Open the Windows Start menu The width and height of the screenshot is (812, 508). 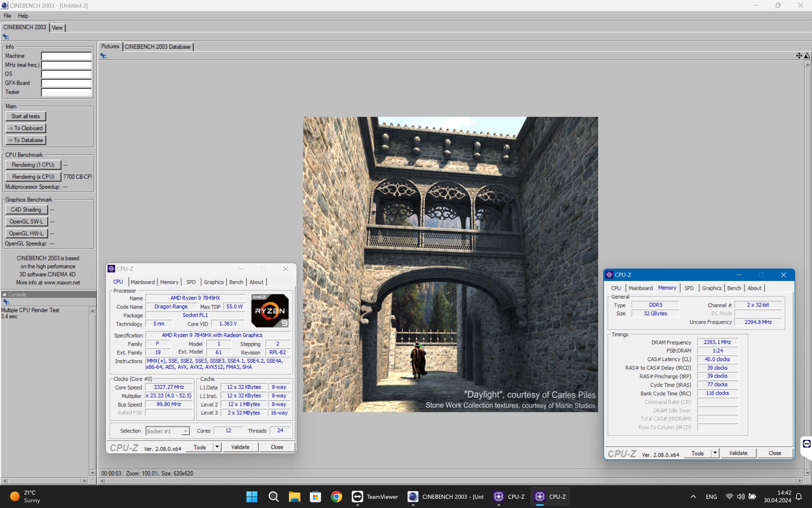(252, 497)
